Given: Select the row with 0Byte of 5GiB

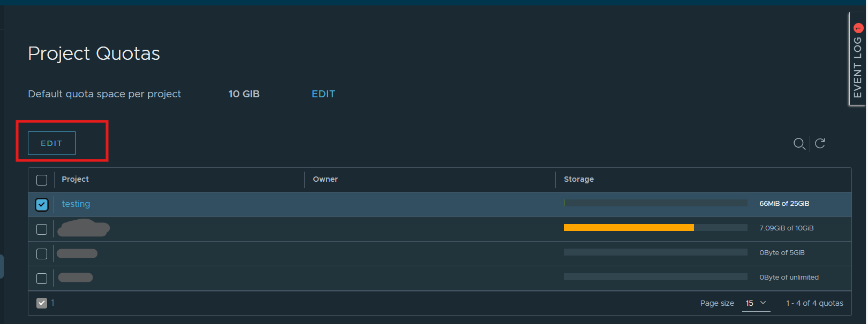Looking at the screenshot, I should pyautogui.click(x=42, y=254).
